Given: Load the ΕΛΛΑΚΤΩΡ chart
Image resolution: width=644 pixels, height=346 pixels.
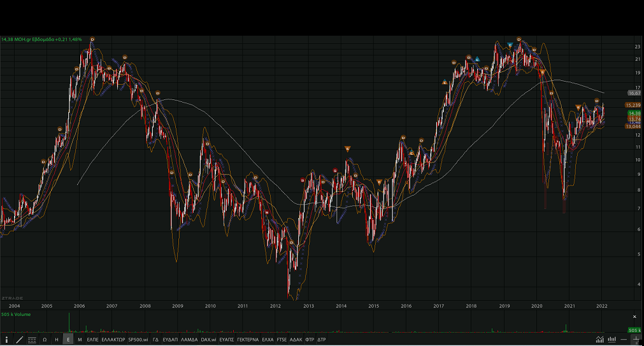Looking at the screenshot, I should coord(113,340).
